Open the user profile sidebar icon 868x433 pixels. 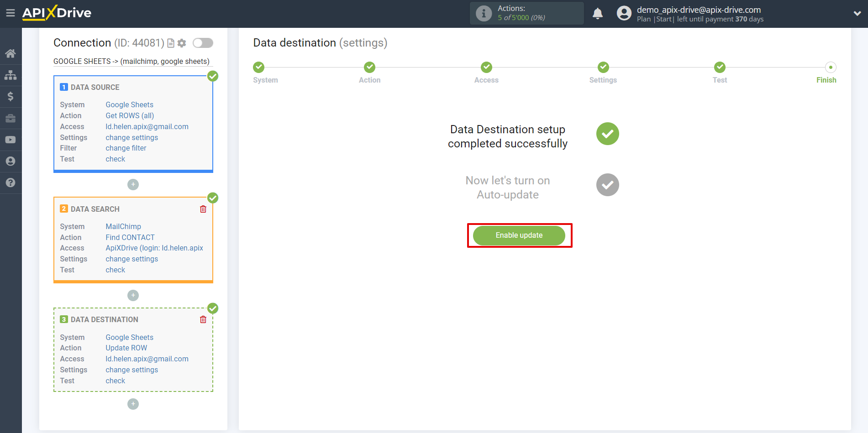(x=11, y=161)
